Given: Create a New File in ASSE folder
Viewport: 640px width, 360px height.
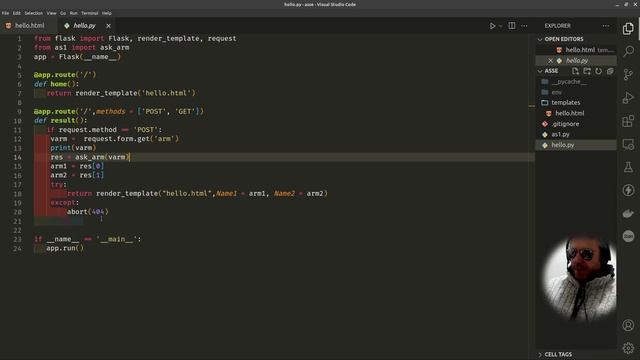Looking at the screenshot, I should pos(575,71).
